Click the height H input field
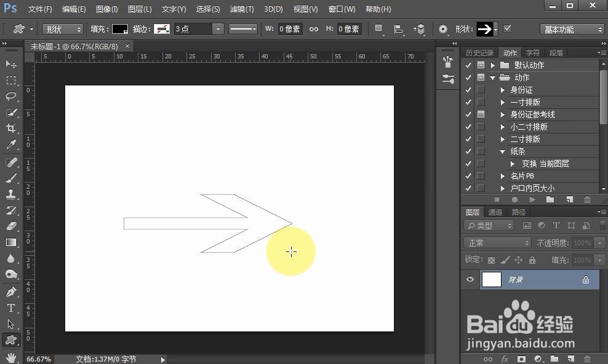This screenshot has width=608, height=364. 349,29
